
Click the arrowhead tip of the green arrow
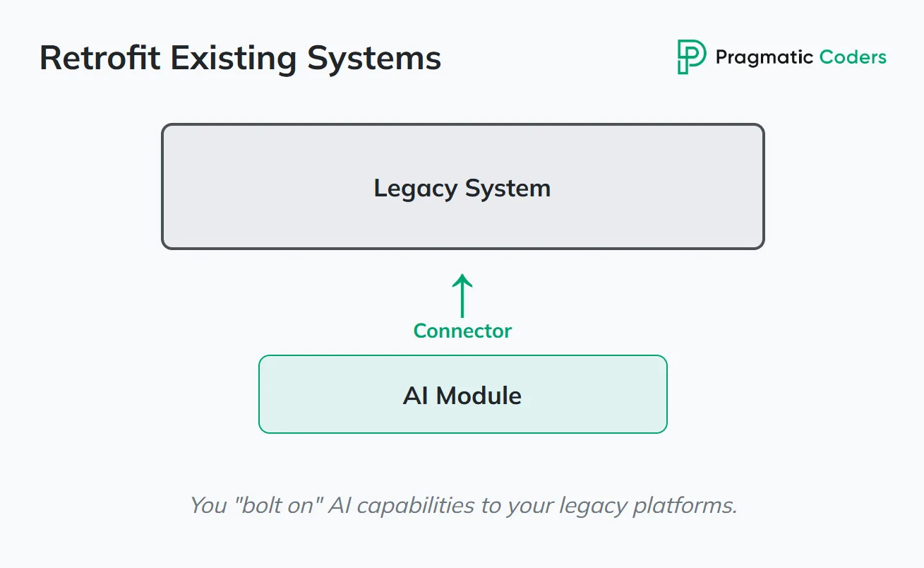[x=462, y=276]
